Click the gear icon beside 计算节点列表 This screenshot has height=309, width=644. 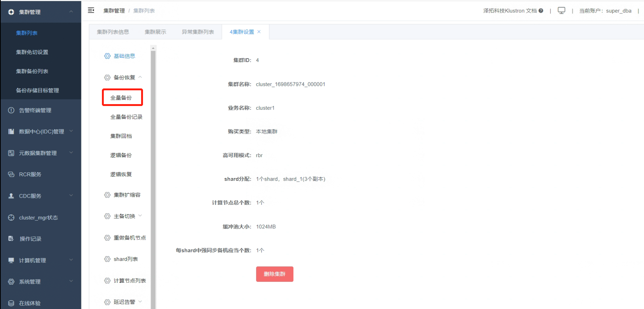point(107,281)
